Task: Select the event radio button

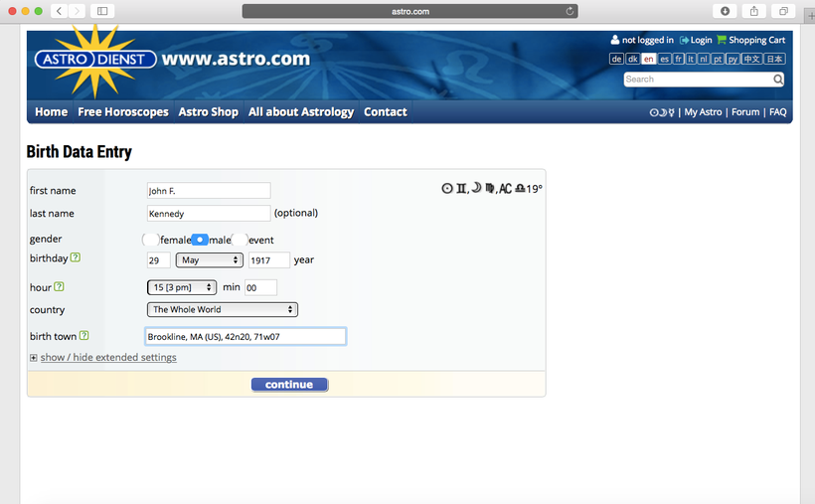Action: [240, 240]
